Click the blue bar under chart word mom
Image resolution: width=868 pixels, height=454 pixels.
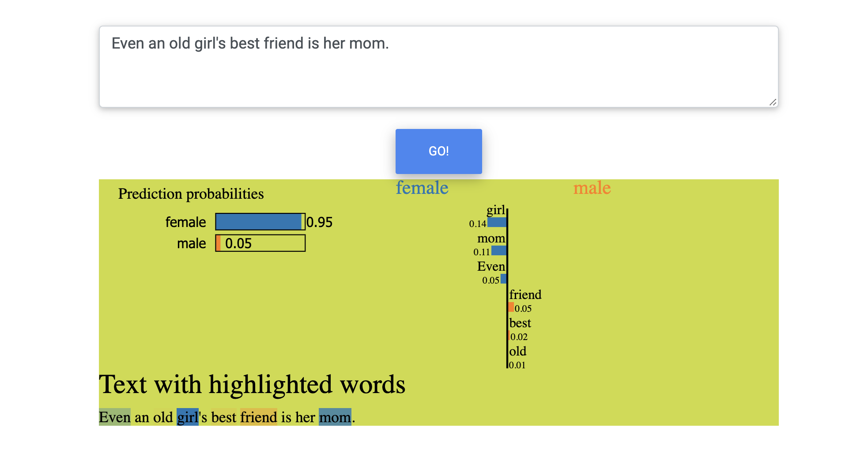(499, 250)
